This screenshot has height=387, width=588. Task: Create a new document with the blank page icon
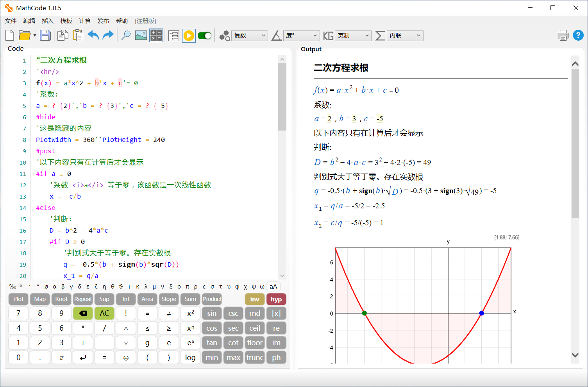click(x=10, y=36)
